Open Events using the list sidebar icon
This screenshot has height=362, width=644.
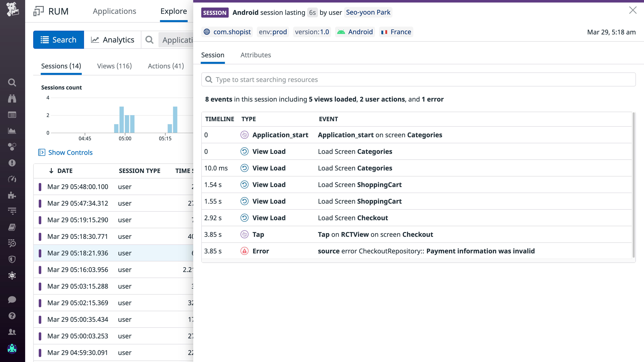tap(12, 115)
